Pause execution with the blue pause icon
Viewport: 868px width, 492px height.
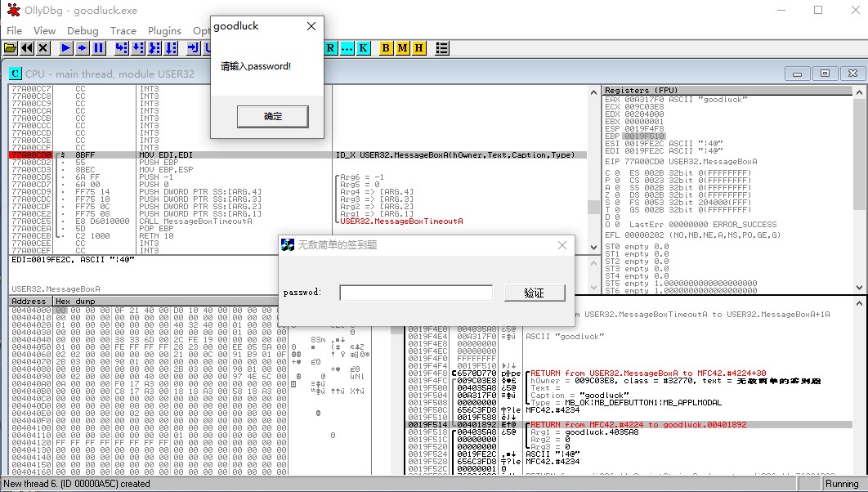click(x=99, y=48)
